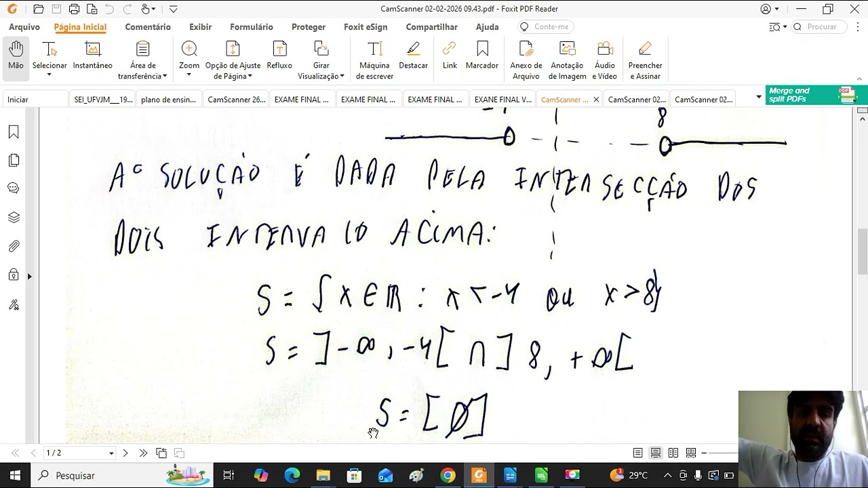The width and height of the screenshot is (868, 488).
Task: Open the Pages thumbnail panel in sidebar
Action: pos(14,161)
